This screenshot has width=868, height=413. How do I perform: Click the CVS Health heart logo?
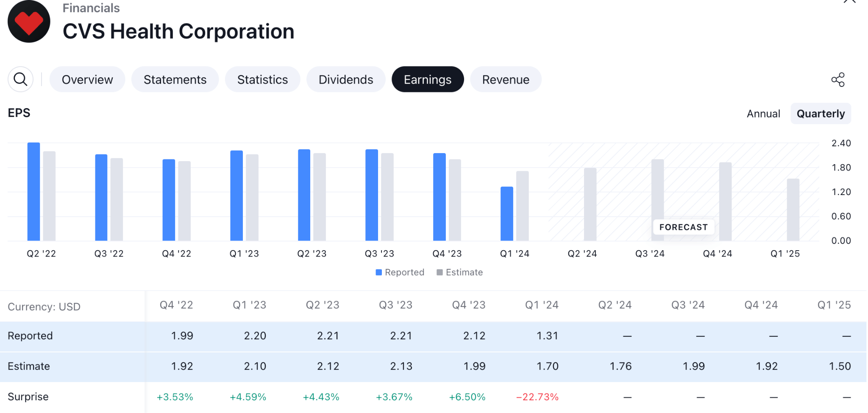pos(29,22)
